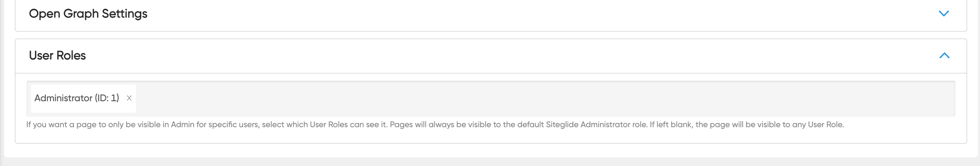Click the down arrow beside Open Graph Settings
Viewport: 980px width, 166px height.
point(944,14)
